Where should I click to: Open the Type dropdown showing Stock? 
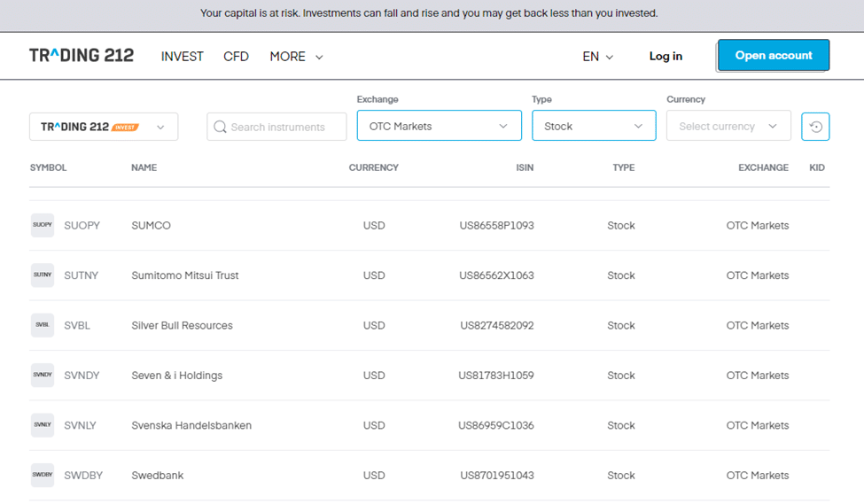pyautogui.click(x=594, y=126)
